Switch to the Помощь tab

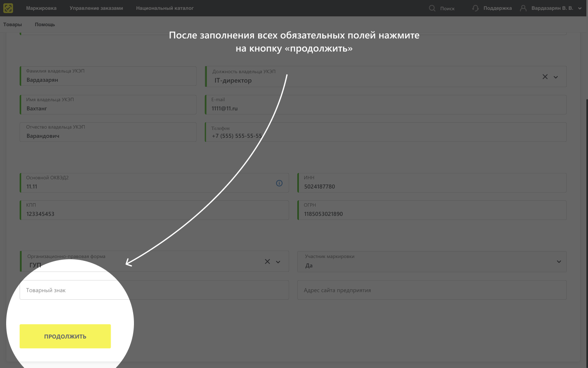point(45,25)
